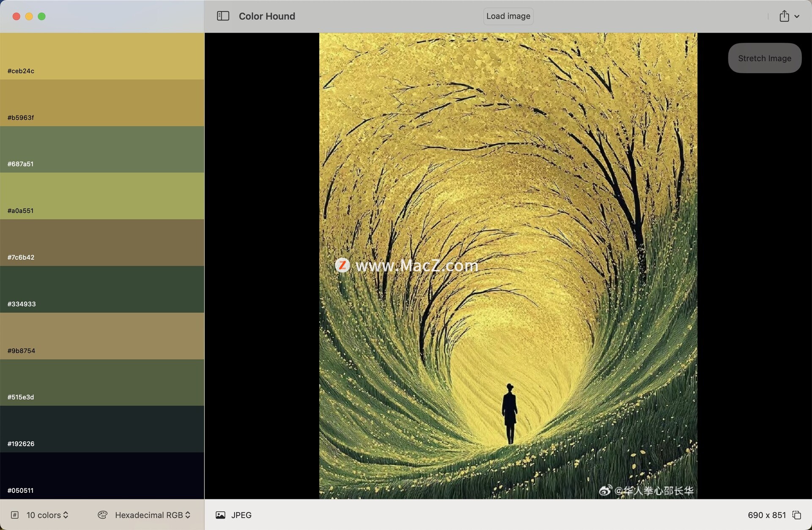
Task: Choose the #9b8754 tan swatch
Action: point(102,336)
